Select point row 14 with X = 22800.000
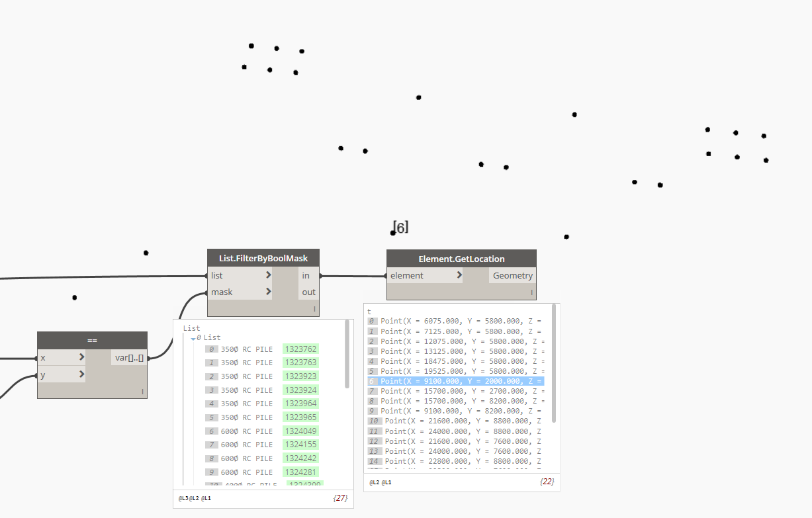 456,461
